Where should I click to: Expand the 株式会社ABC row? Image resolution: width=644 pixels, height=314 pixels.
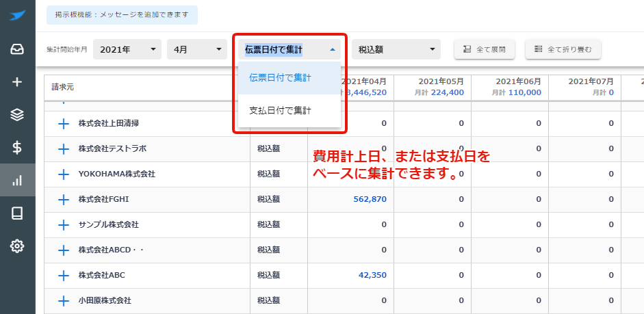[63, 276]
